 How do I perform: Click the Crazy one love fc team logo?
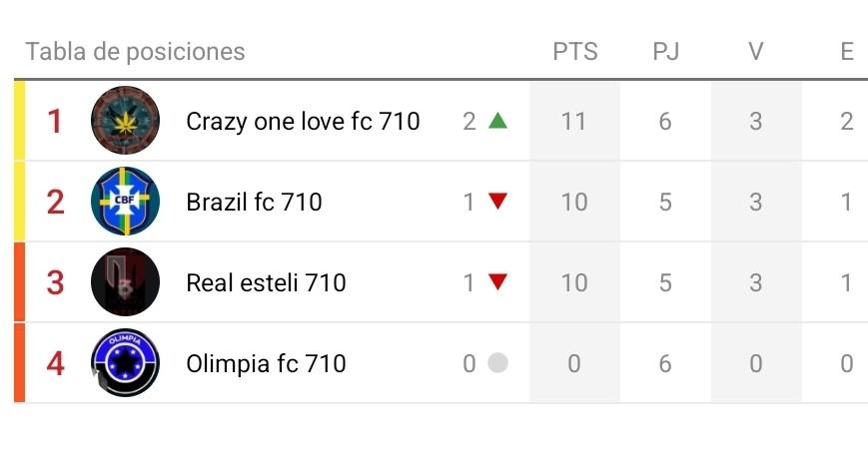(x=125, y=121)
